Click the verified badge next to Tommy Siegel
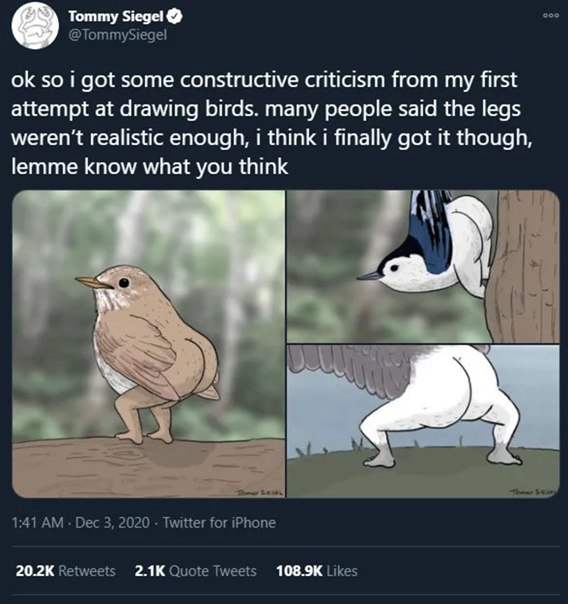568x604 pixels. (176, 17)
